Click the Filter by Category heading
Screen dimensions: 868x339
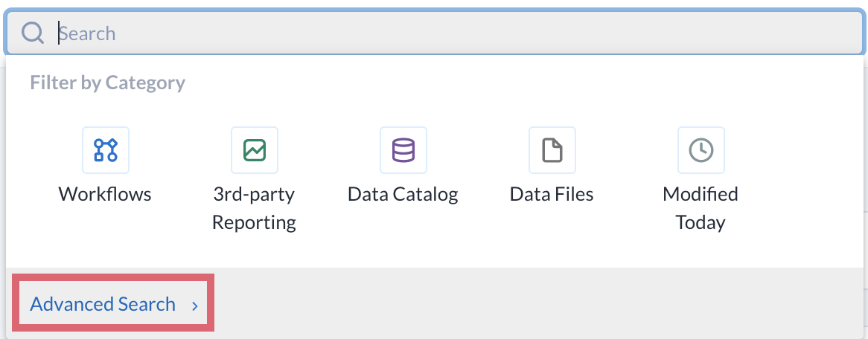[107, 83]
